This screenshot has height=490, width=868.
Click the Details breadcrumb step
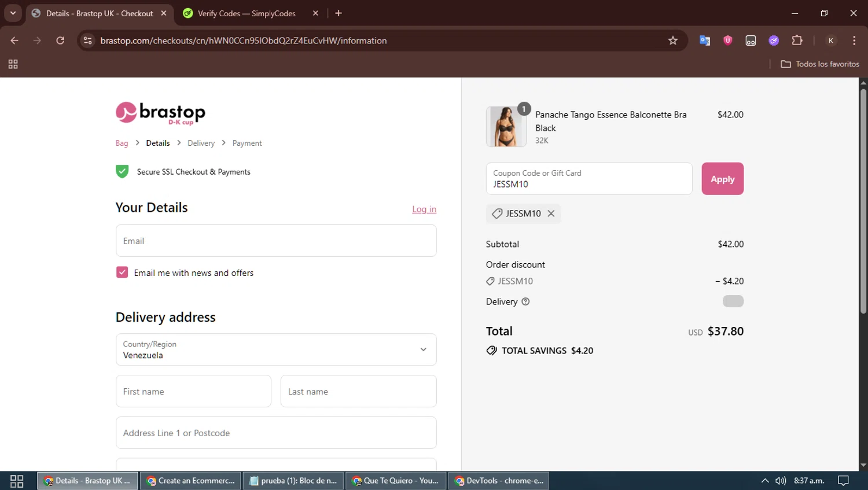coord(158,143)
